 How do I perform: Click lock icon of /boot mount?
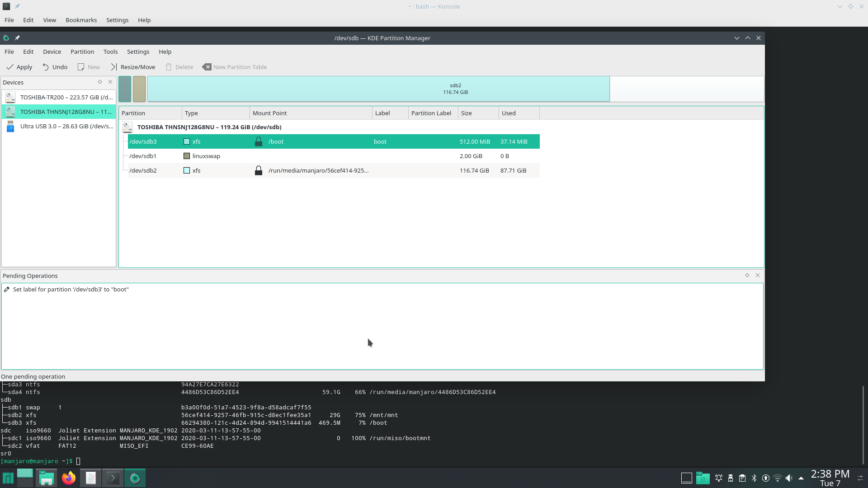click(x=259, y=141)
